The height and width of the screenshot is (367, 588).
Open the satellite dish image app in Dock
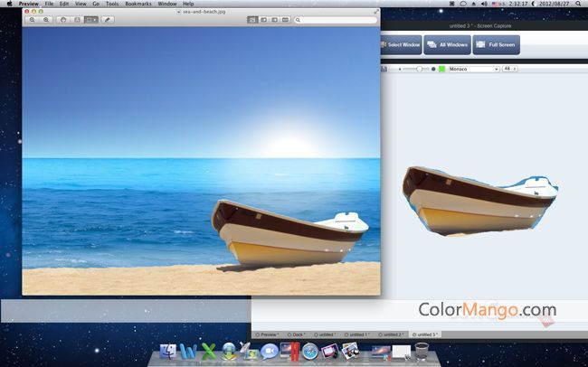pos(248,351)
